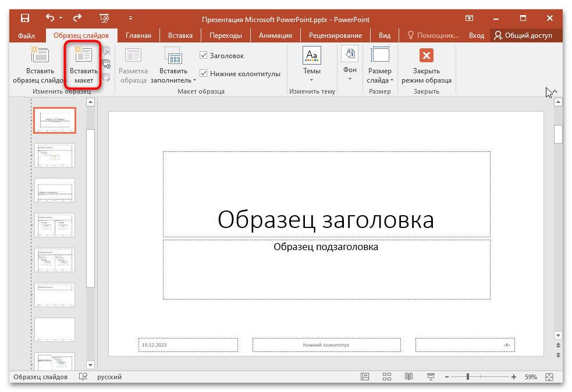This screenshot has height=392, width=572.
Task: Select the first slide master thumbnail
Action: 54,120
